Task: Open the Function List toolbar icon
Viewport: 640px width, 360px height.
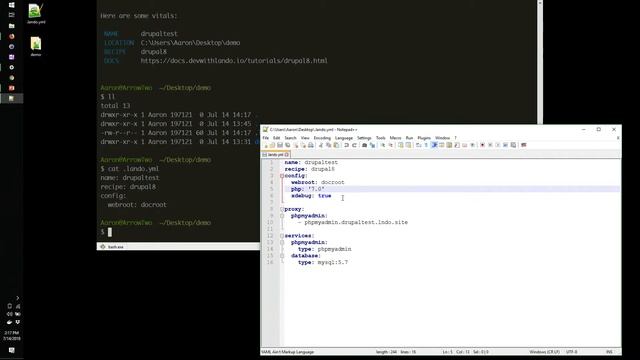Action: [x=456, y=145]
